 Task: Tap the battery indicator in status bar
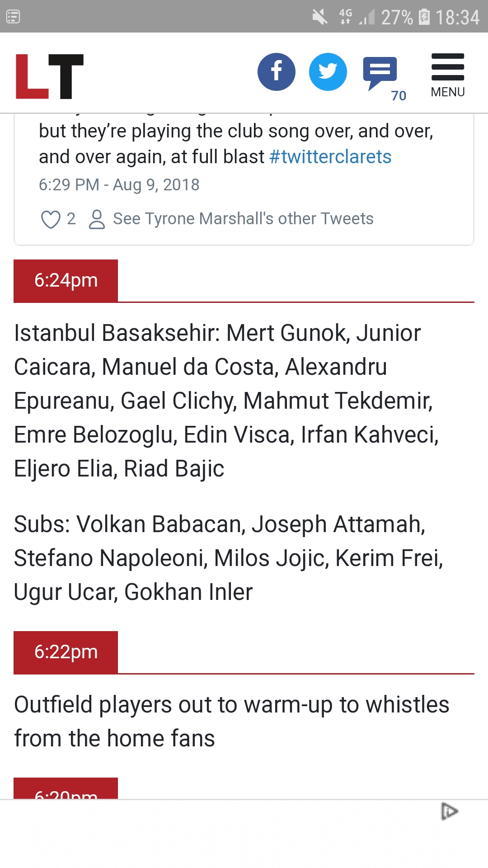click(424, 17)
